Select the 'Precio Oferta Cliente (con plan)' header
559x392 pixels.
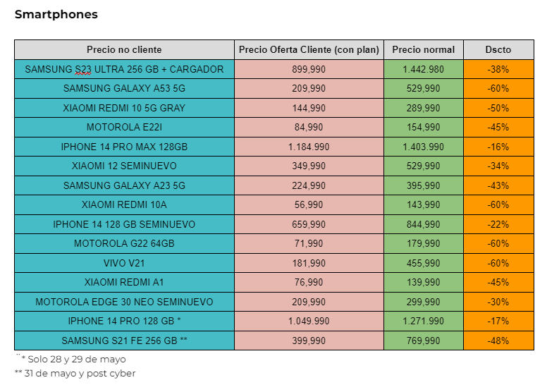pyautogui.click(x=309, y=49)
